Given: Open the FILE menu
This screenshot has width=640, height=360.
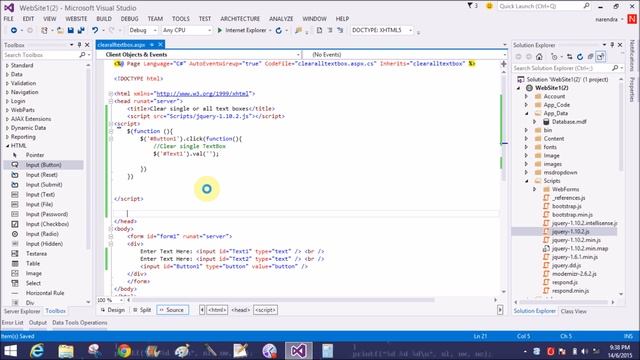Looking at the screenshot, I should point(9,19).
